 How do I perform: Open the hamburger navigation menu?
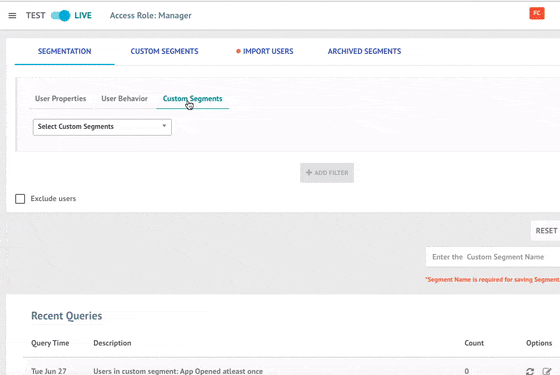pos(12,16)
